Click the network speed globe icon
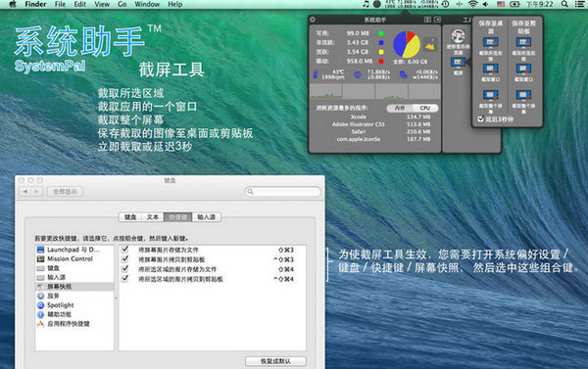 [x=358, y=75]
